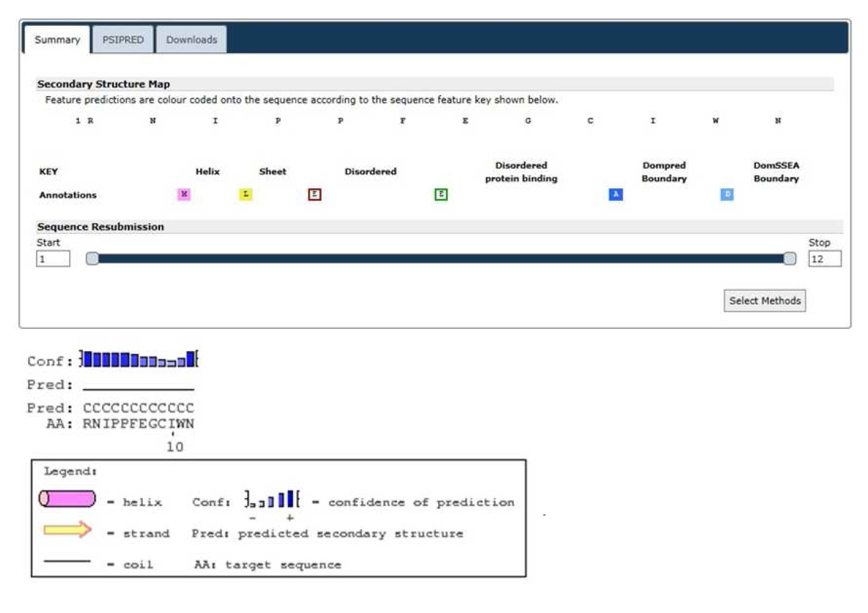Click the Select Methods button
The image size is (868, 613).
[765, 301]
